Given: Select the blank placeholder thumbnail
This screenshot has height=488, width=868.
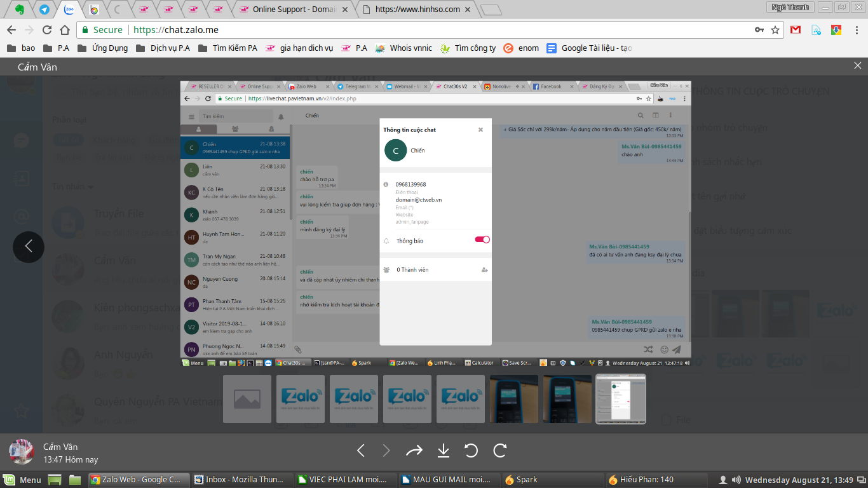Looking at the screenshot, I should pos(247,399).
